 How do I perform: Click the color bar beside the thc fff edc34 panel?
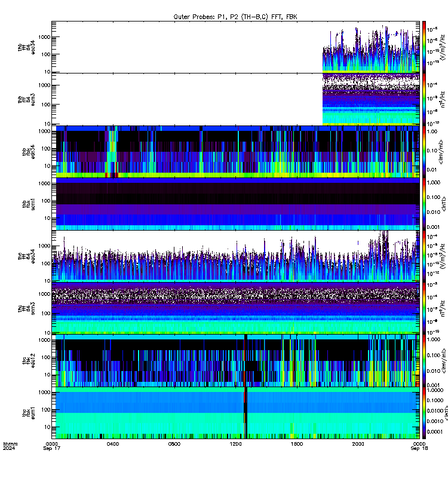(x=424, y=256)
